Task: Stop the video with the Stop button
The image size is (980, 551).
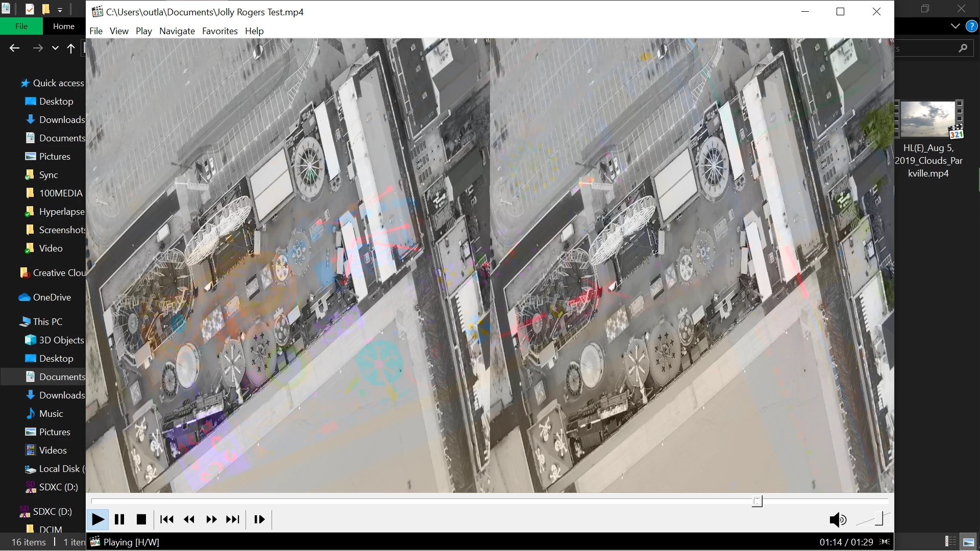Action: [141, 519]
